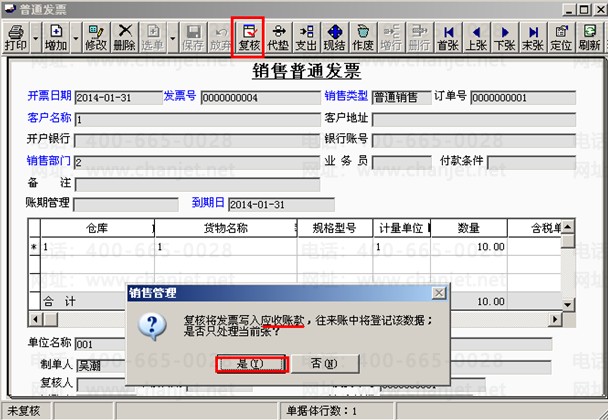Screen dimensions: 608x420
Task: Click the 复核 review icon
Action: click(x=249, y=38)
